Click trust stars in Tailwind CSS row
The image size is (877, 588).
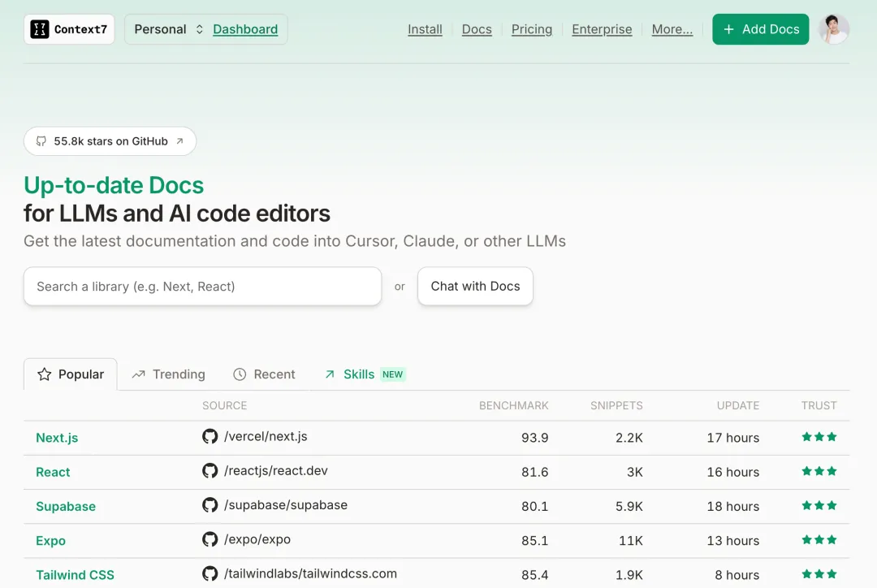(819, 574)
